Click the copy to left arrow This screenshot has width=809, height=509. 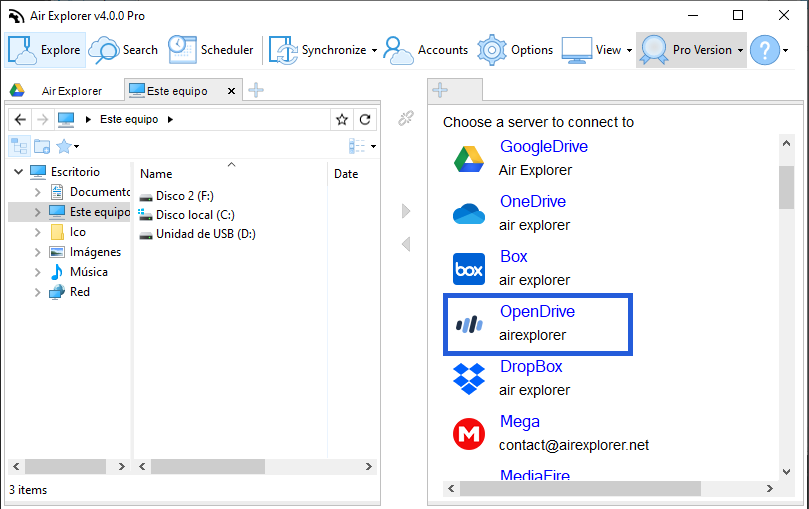point(406,244)
